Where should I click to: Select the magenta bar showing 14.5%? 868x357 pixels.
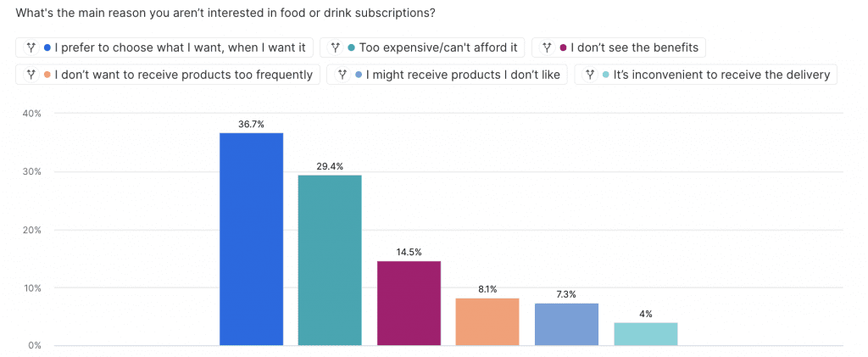coord(409,304)
